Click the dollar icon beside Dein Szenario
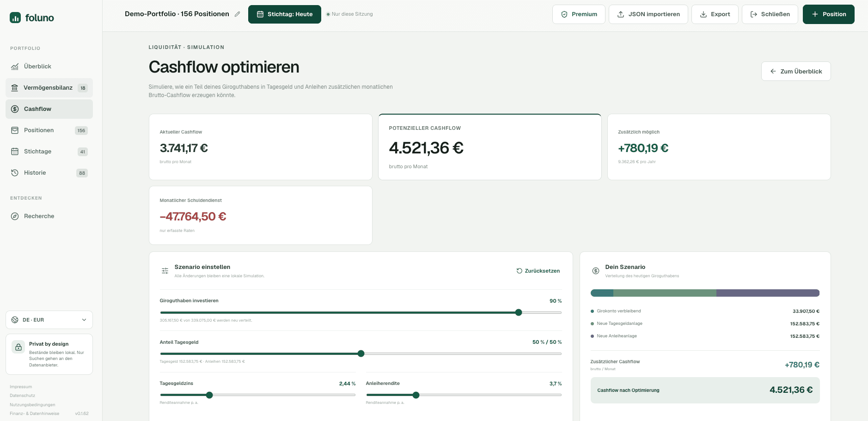 (596, 271)
